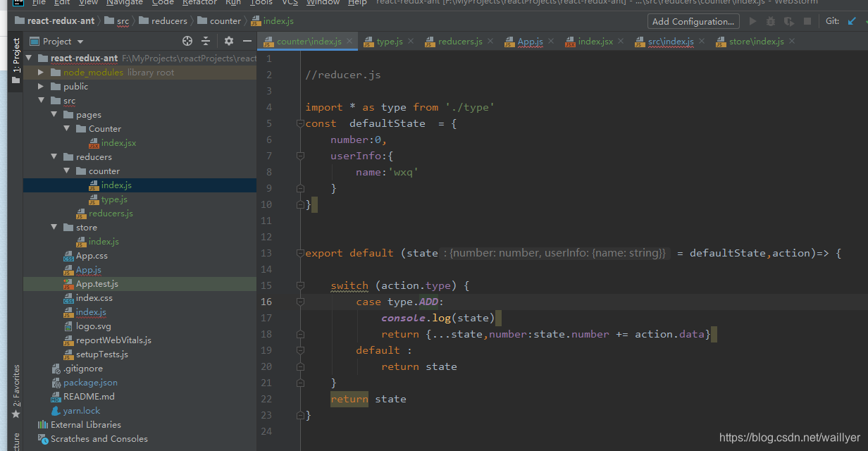Select App.test.js in the Project tree
The image size is (868, 451).
pyautogui.click(x=91, y=283)
